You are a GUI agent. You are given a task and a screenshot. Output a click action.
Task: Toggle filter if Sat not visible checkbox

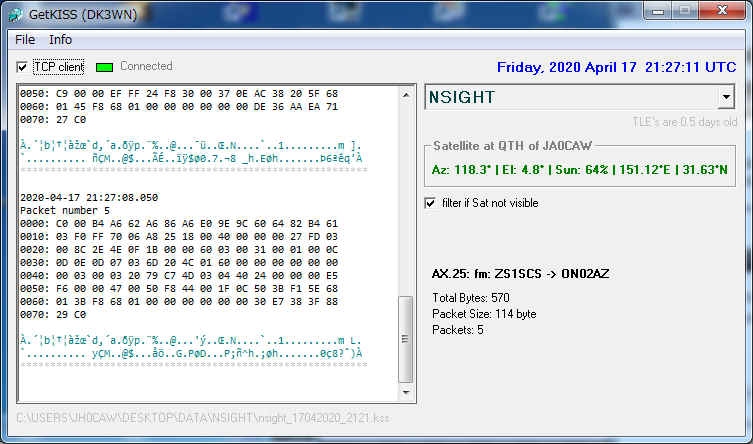[430, 203]
